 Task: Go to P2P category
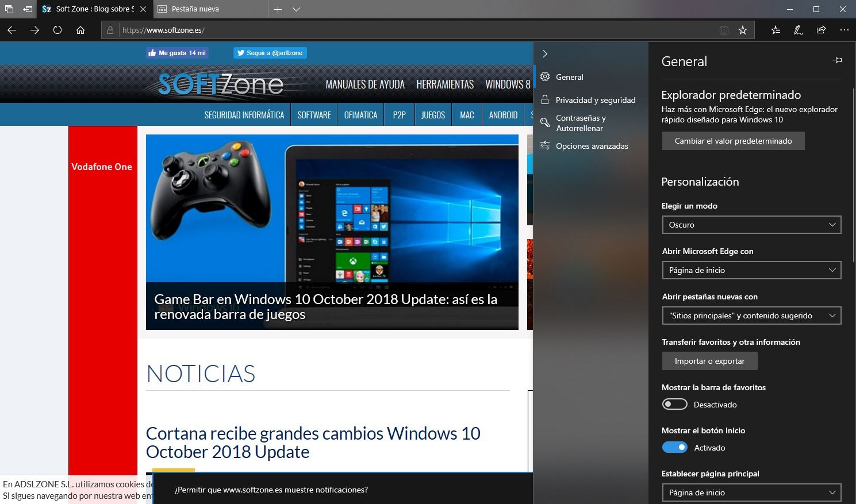pyautogui.click(x=400, y=115)
